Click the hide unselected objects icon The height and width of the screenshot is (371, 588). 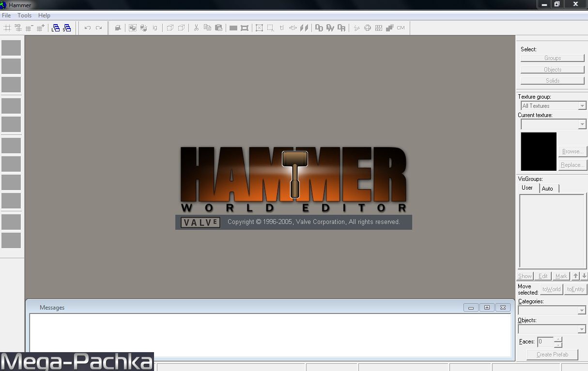click(181, 28)
